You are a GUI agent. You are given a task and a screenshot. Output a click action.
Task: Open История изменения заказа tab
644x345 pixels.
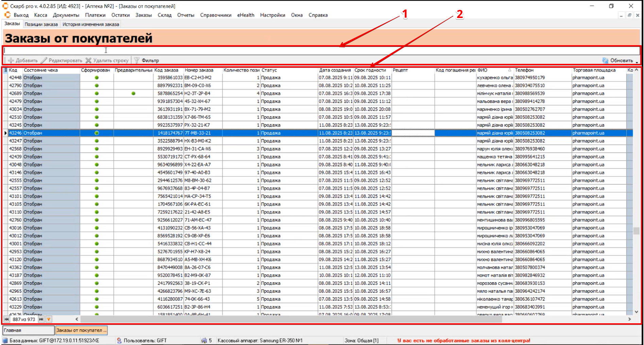tap(91, 24)
